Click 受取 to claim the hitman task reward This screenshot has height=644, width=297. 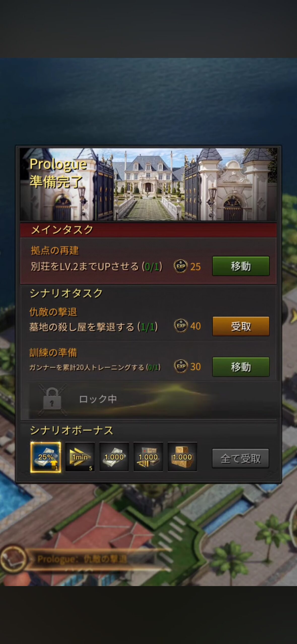coord(241,326)
